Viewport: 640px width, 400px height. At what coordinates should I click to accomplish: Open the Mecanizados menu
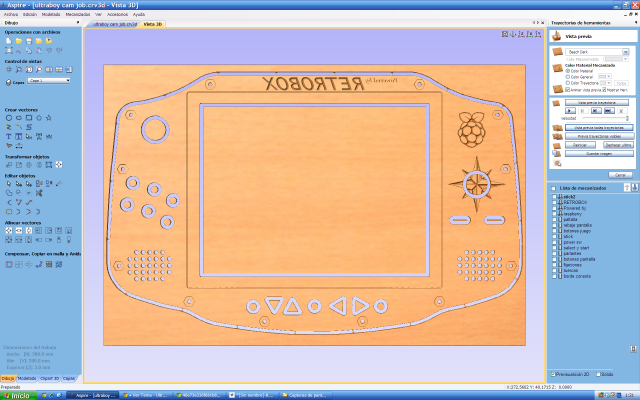click(78, 14)
